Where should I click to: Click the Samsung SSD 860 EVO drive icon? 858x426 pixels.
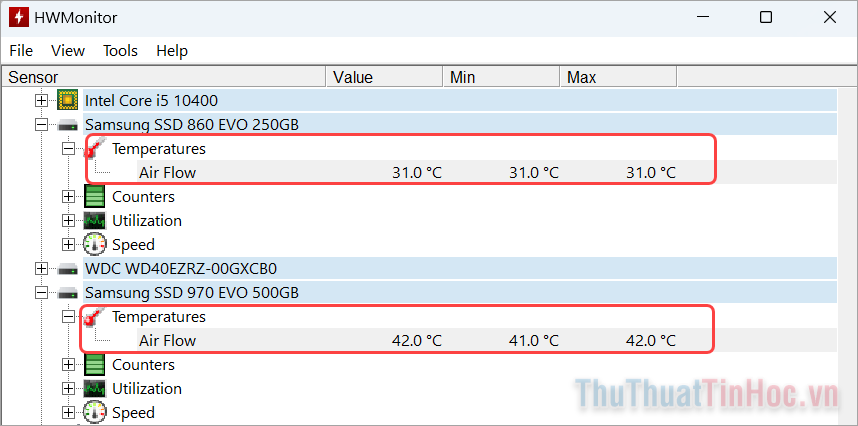(68, 125)
